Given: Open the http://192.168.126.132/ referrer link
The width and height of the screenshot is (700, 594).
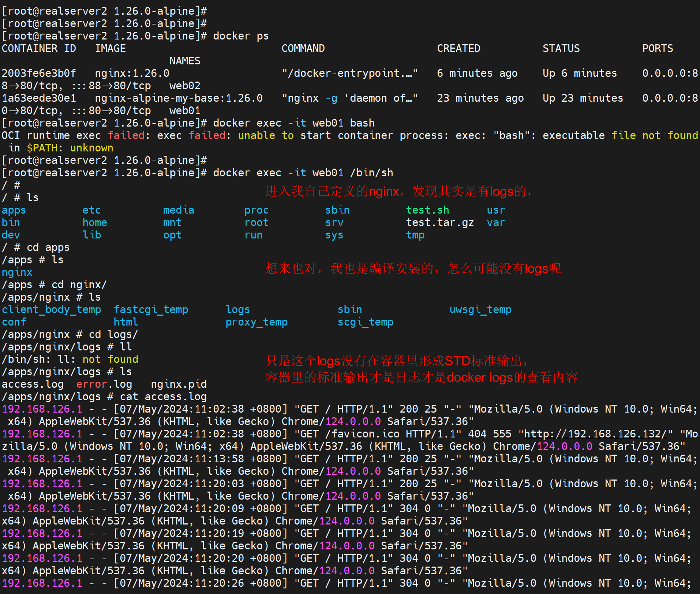Looking at the screenshot, I should pos(596,434).
